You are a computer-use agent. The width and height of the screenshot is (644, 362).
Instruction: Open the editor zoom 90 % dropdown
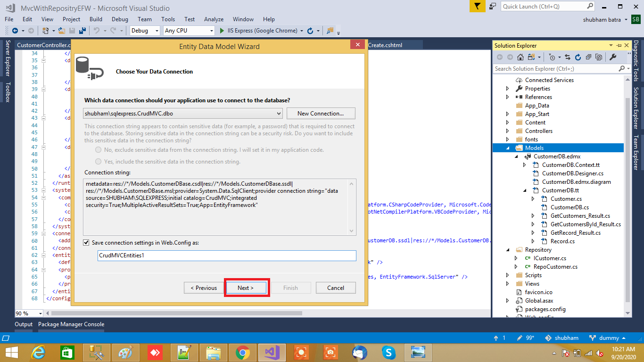click(x=40, y=313)
